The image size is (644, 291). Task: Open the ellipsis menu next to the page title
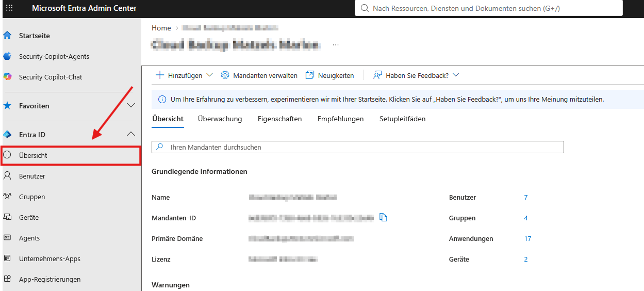point(336,45)
